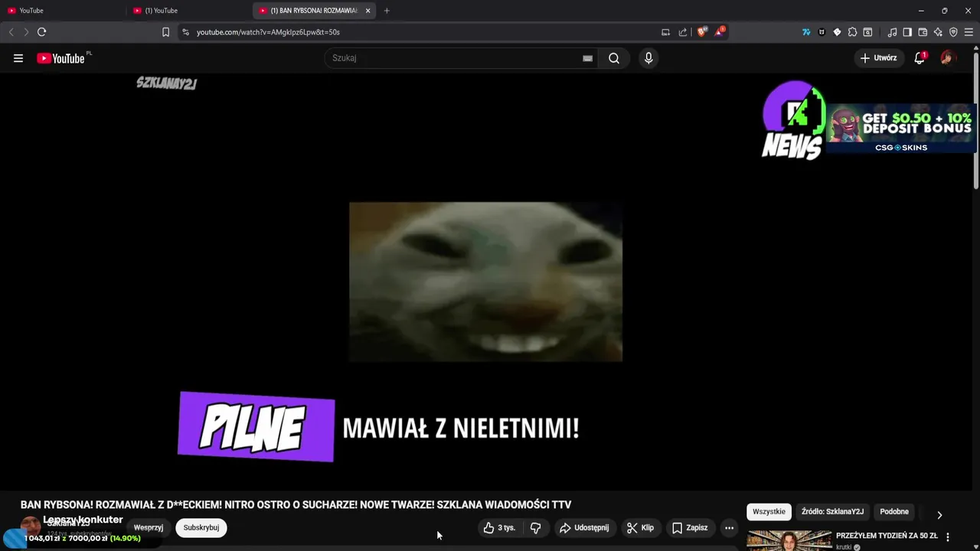Screen dimensions: 980x551
Task: Go back to the previous page
Action: [11, 32]
